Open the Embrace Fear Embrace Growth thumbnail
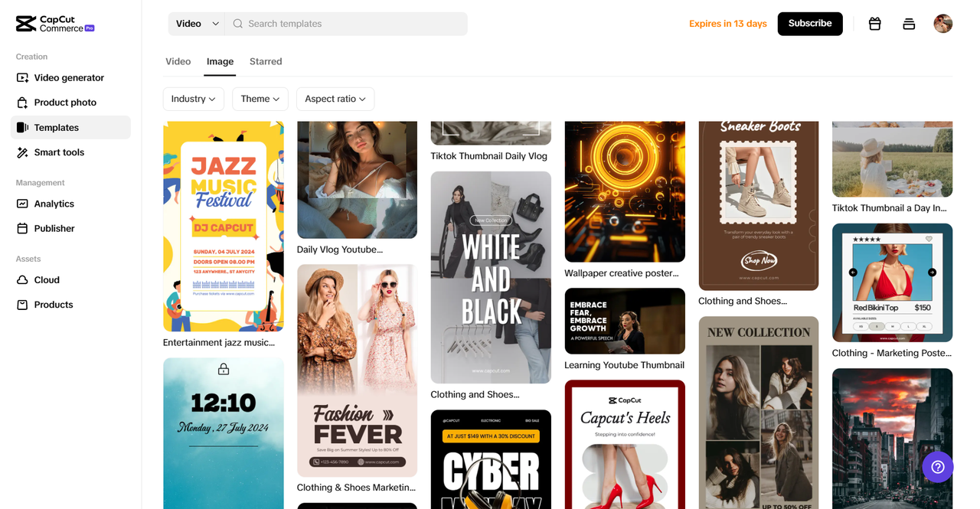Screen dimensions: 980x509 click(x=625, y=321)
